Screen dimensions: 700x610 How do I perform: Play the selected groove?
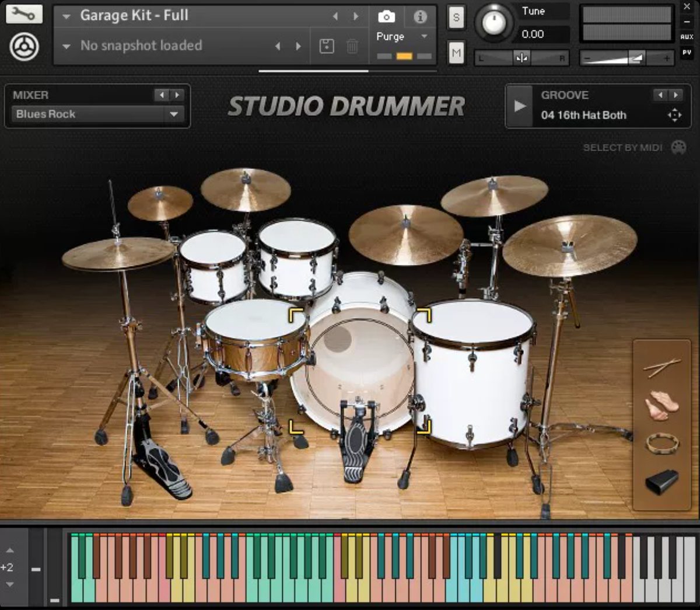(519, 106)
